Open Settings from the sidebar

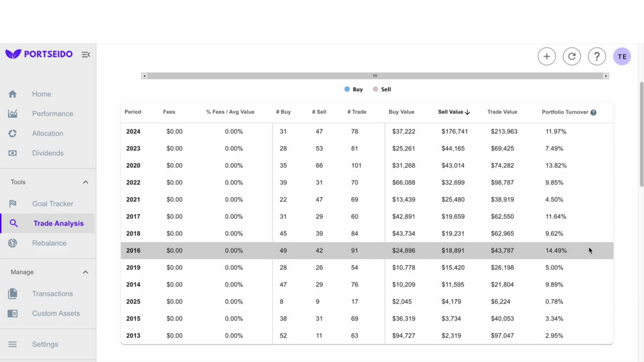tap(12, 344)
